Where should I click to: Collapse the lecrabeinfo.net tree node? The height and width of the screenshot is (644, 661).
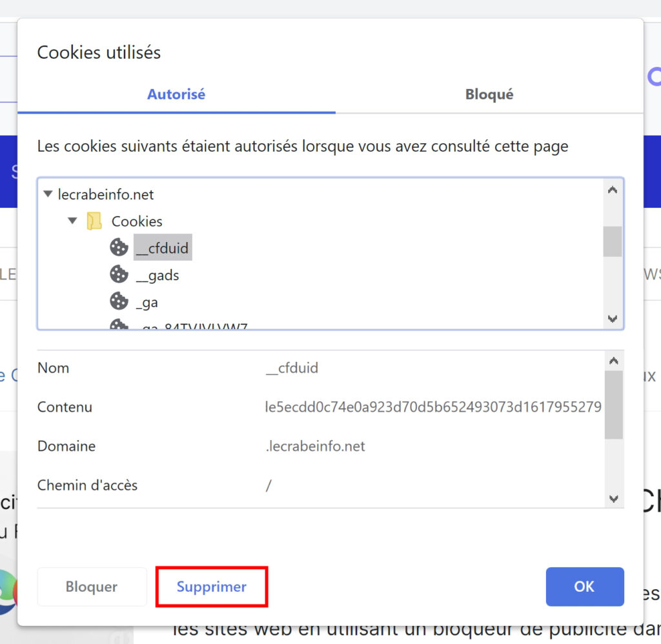point(48,194)
